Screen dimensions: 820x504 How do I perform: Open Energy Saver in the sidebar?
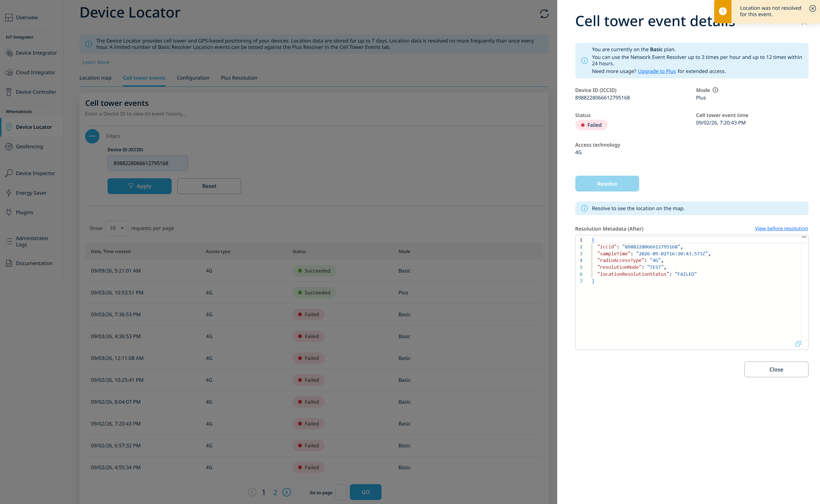click(x=31, y=193)
